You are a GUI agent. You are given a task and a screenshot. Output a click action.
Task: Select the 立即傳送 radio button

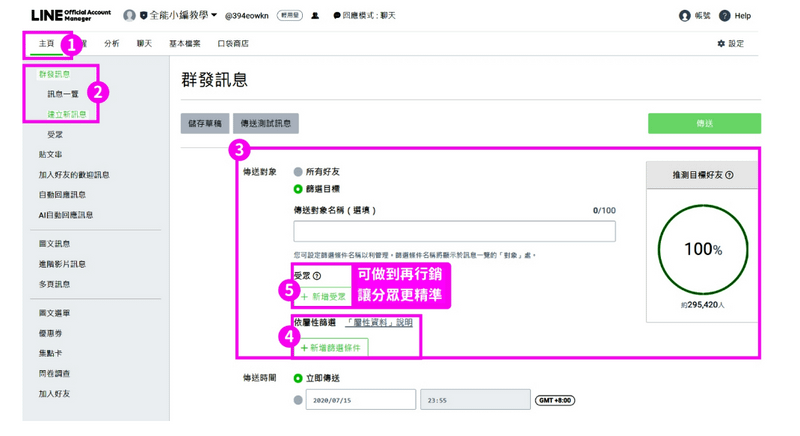[298, 378]
